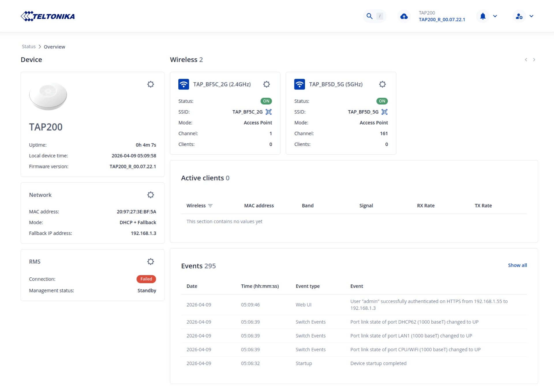554x392 pixels.
Task: Open the search magnifier icon
Action: tap(369, 16)
